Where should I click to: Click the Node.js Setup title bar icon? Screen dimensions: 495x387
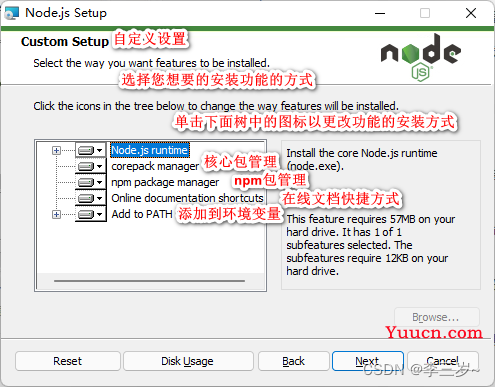click(11, 13)
